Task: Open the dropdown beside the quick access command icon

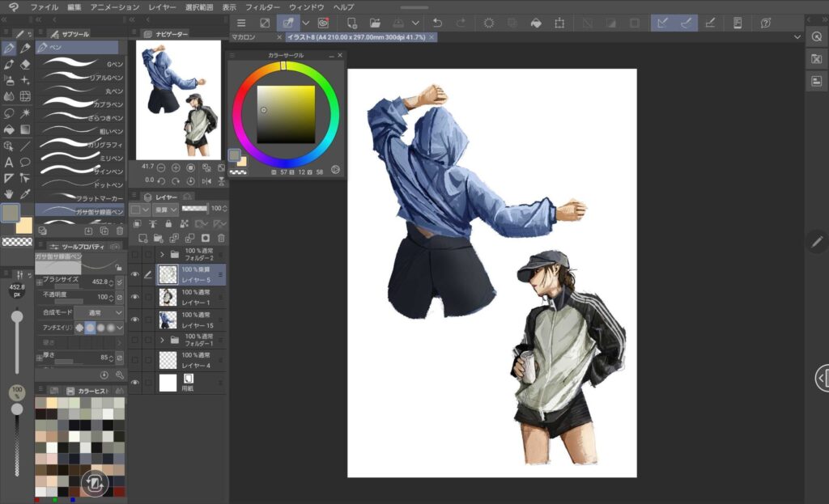Action: (305, 23)
